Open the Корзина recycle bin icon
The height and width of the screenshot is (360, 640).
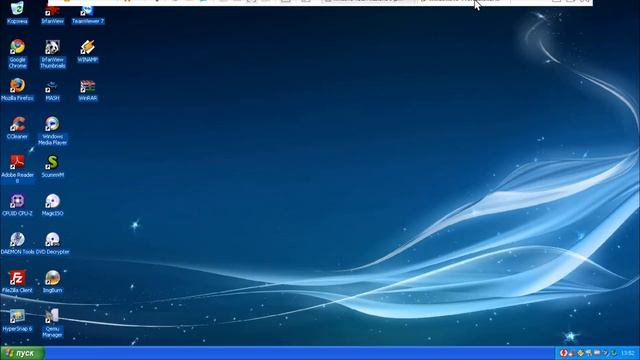[x=17, y=12]
